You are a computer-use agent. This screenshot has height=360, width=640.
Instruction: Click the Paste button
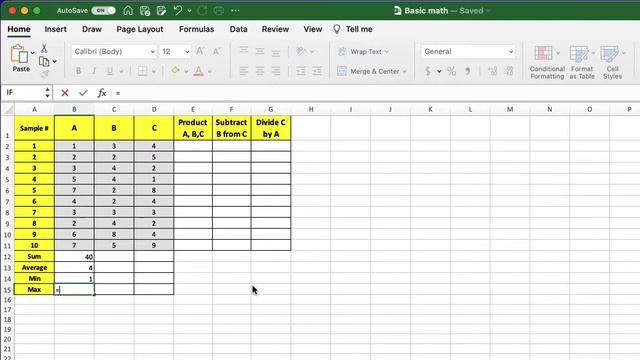[x=19, y=58]
